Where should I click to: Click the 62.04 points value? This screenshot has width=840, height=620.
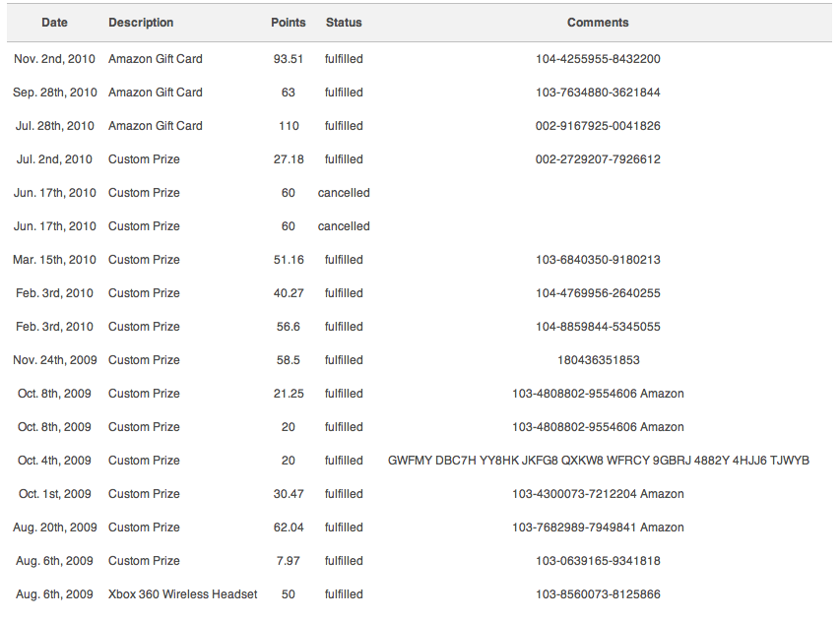coord(289,527)
